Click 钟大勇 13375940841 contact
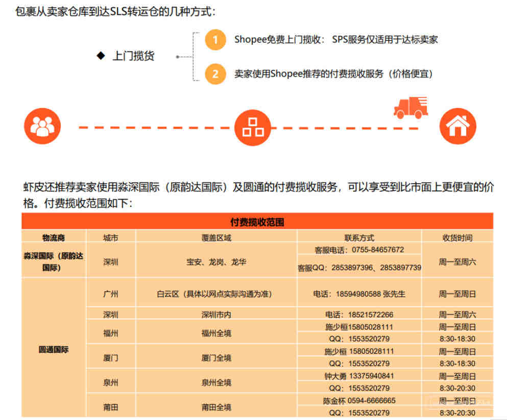This screenshot has height=420, width=507. point(359,376)
